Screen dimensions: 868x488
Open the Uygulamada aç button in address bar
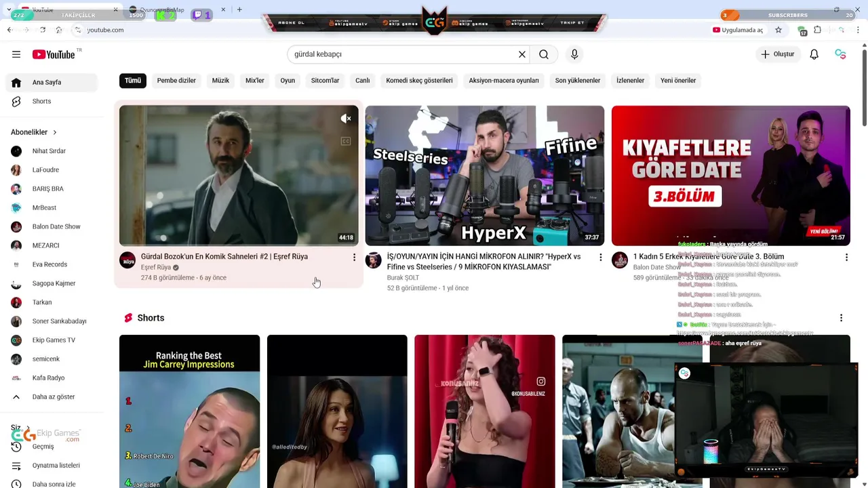[x=738, y=30]
